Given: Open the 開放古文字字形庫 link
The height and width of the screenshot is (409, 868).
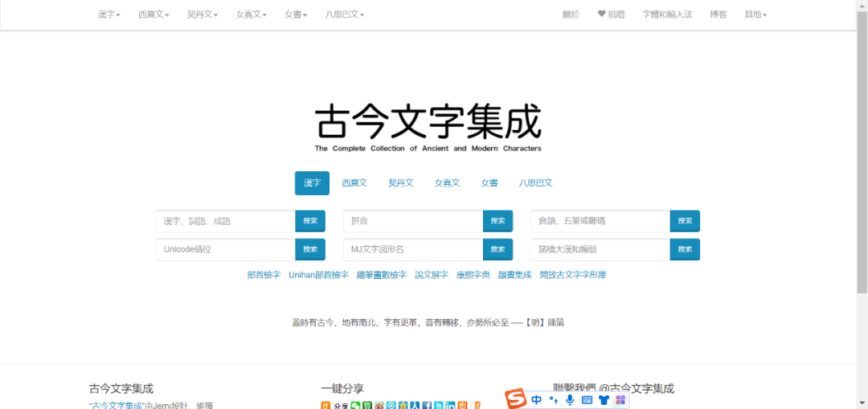Looking at the screenshot, I should point(573,275).
